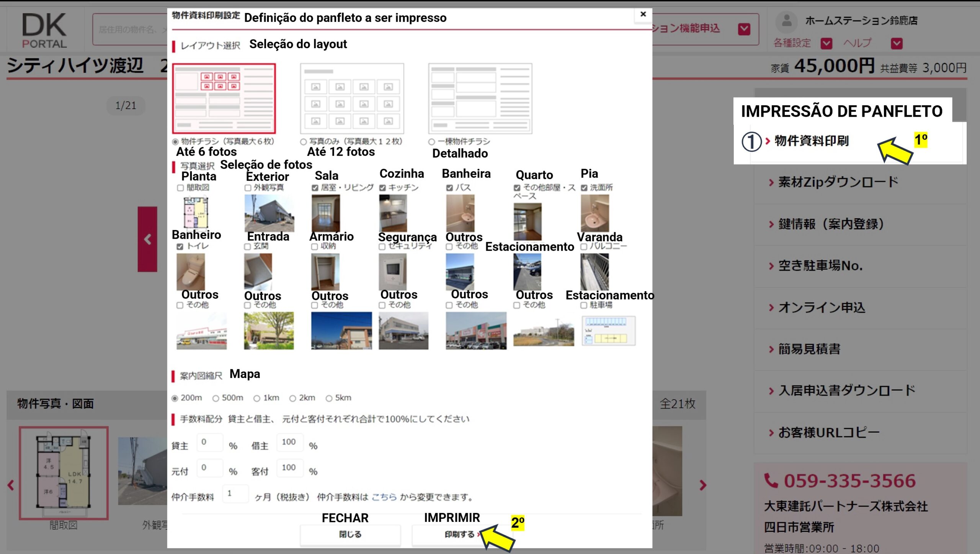The width and height of the screenshot is (980, 554).
Task: Click the 貸主 percentage input field
Action: [x=209, y=442]
